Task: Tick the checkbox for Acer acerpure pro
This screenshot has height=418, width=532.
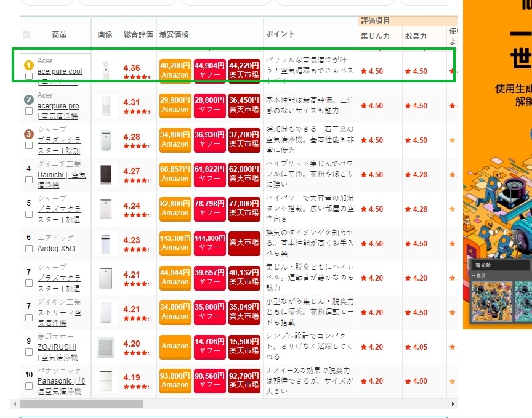Action: tap(29, 111)
